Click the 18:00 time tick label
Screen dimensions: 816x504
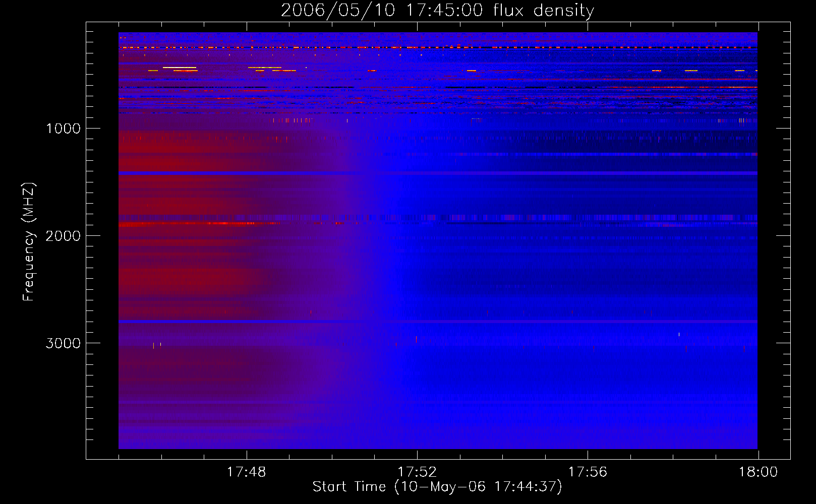pyautogui.click(x=758, y=472)
